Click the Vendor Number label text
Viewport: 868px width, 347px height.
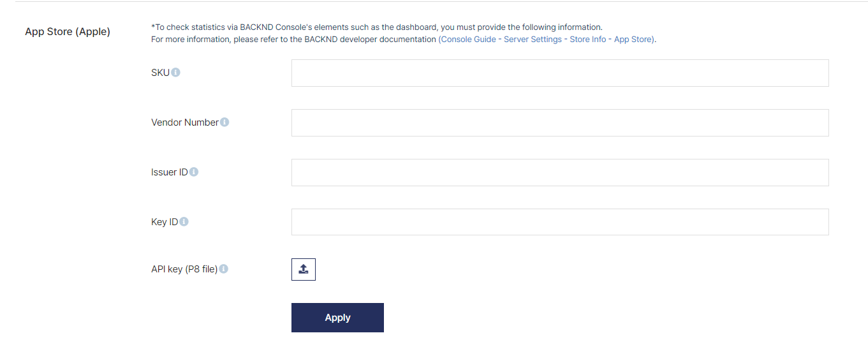(x=185, y=122)
